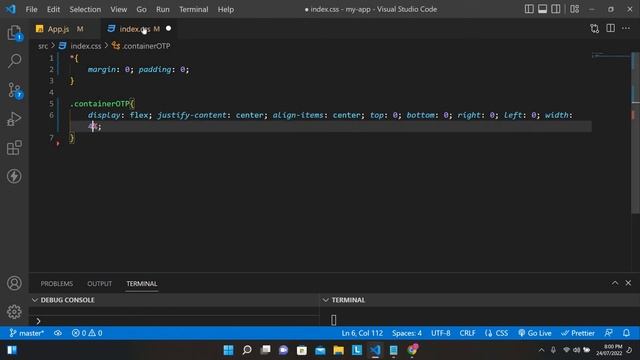Open the Accounts menu icon
The width and height of the screenshot is (640, 360).
(14, 283)
